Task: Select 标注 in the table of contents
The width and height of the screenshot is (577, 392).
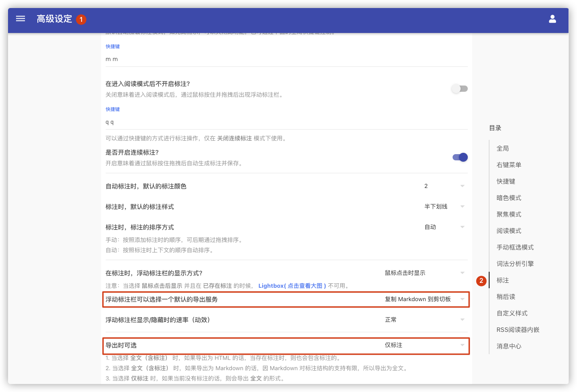Action: 503,280
